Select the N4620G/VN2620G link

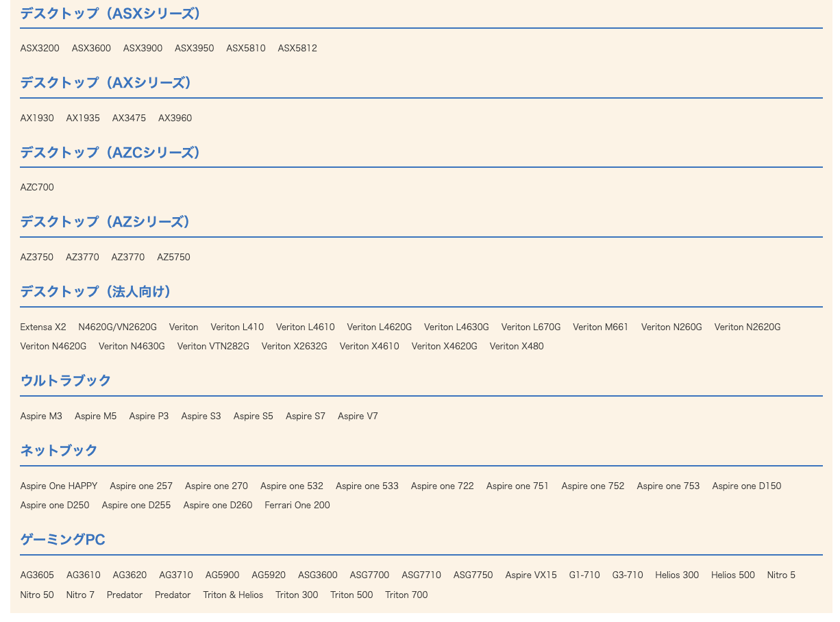(117, 327)
